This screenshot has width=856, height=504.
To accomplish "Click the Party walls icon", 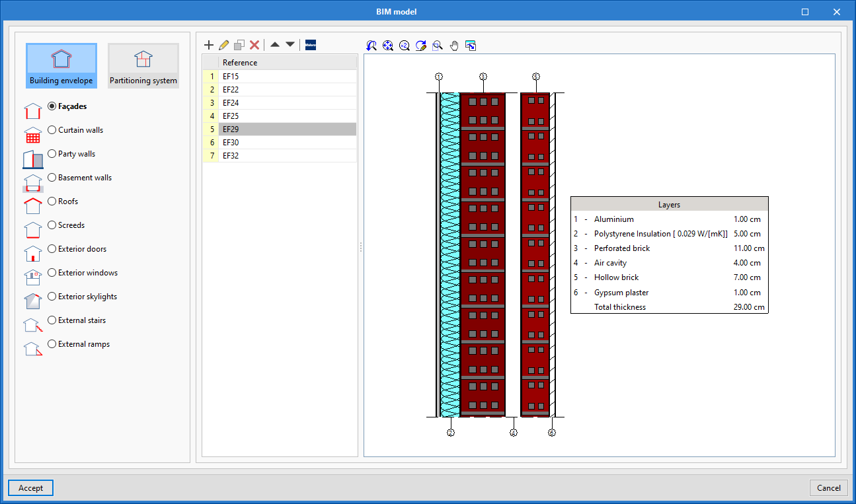I will click(x=33, y=159).
